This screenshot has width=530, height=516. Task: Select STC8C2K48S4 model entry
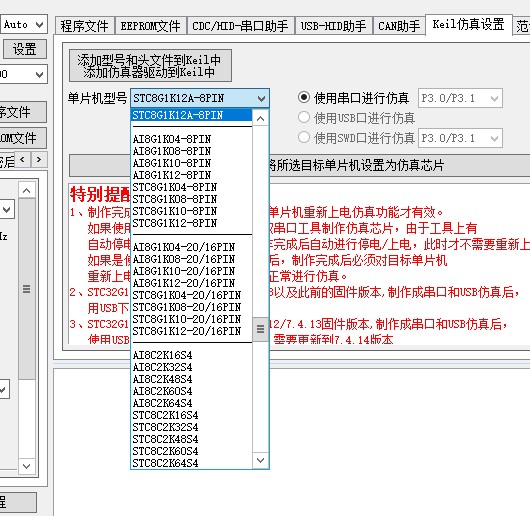(191, 439)
